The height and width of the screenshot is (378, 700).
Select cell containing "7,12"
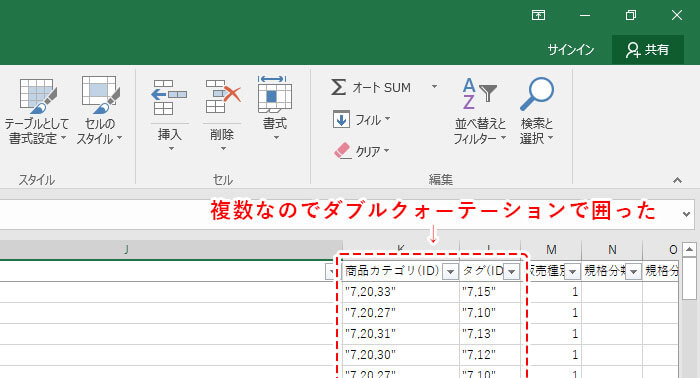tap(490, 355)
